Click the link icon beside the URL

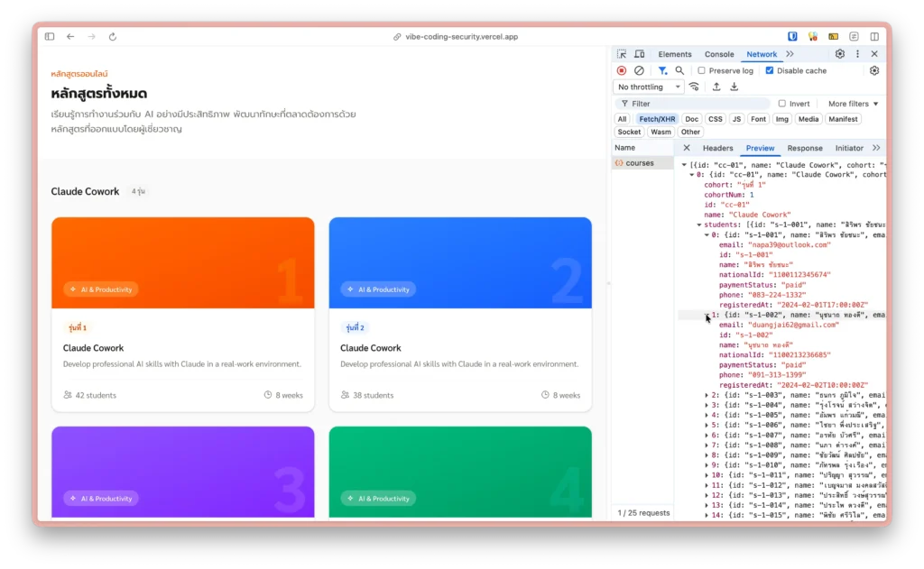[x=397, y=36]
